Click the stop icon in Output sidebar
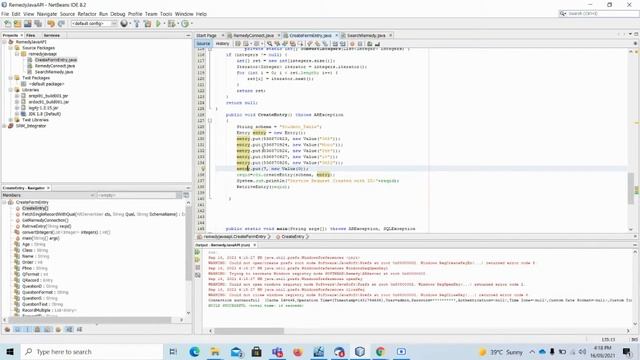 tap(198, 267)
